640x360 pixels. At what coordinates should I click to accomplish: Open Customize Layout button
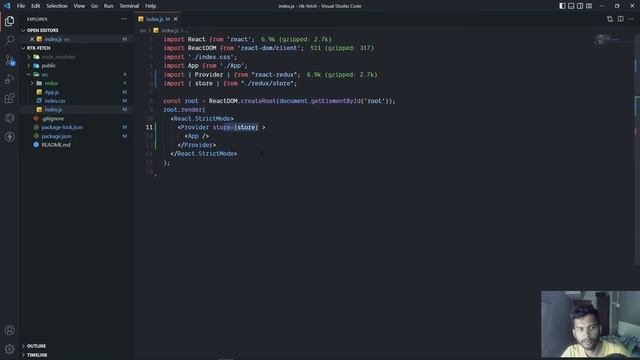click(589, 6)
